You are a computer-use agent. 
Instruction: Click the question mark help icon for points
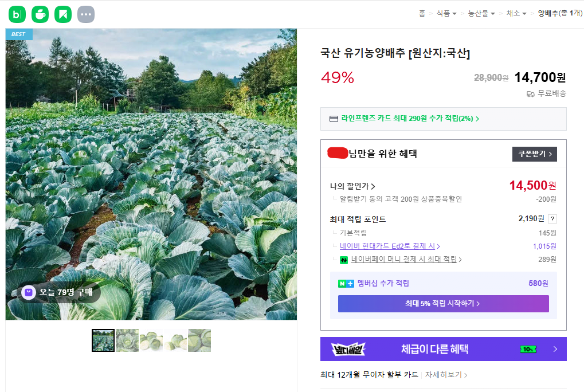[552, 219]
